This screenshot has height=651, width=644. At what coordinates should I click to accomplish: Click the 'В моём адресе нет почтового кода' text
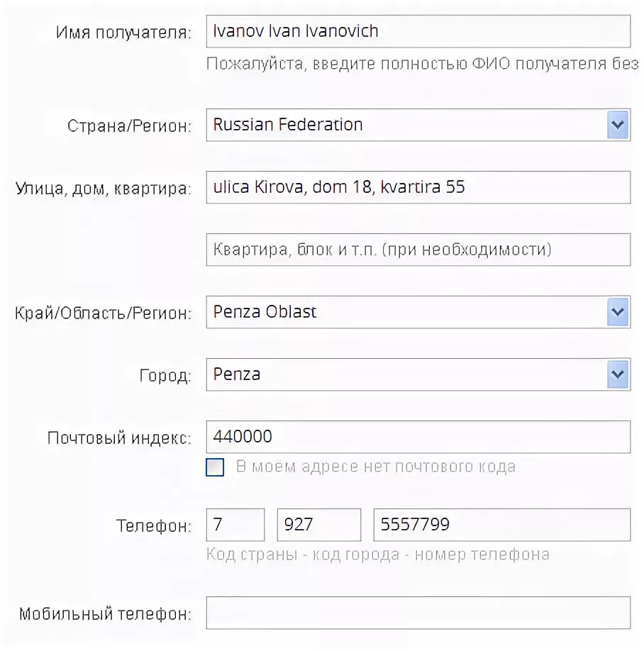pos(377,467)
